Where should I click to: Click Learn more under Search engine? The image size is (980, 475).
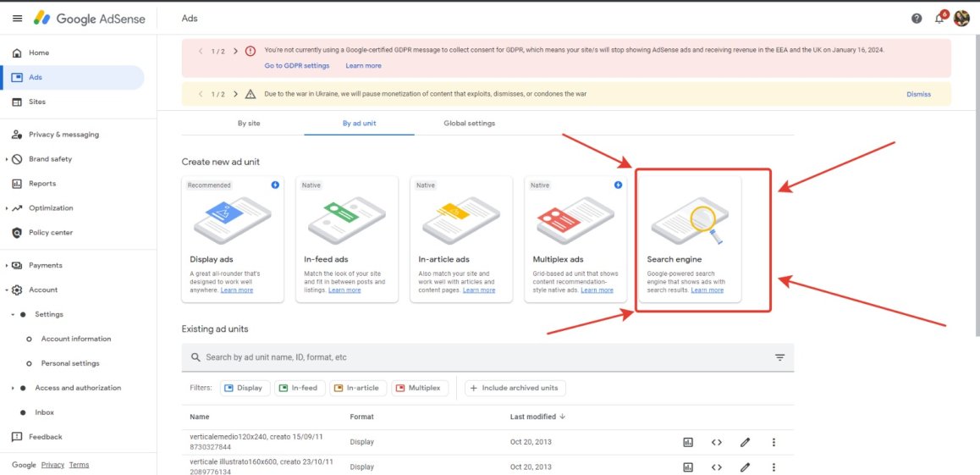[707, 290]
